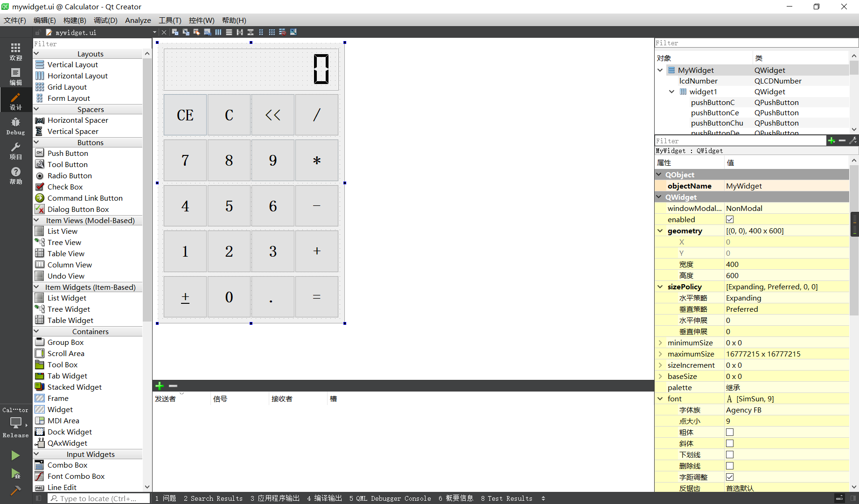859x504 pixels.
Task: Open the 工具(T) menu
Action: 170,20
